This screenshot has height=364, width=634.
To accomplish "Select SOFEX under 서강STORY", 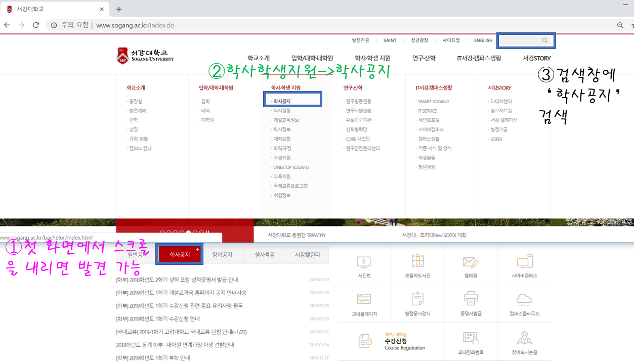I will [496, 139].
